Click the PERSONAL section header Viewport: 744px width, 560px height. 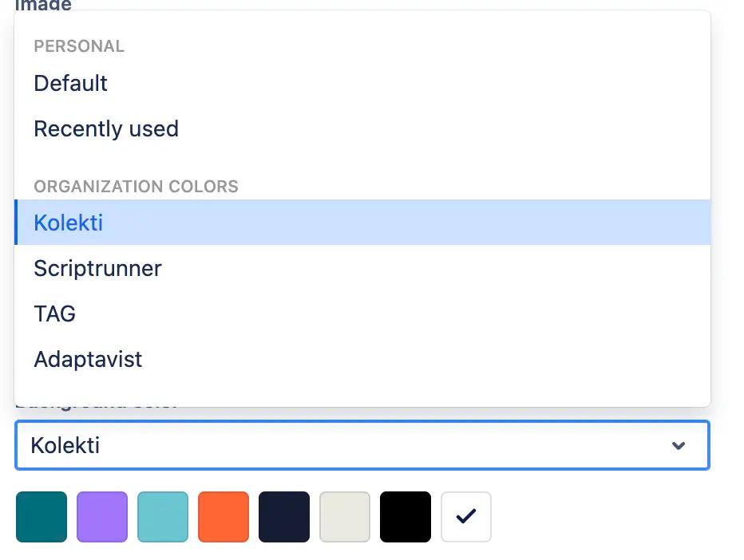pos(79,46)
